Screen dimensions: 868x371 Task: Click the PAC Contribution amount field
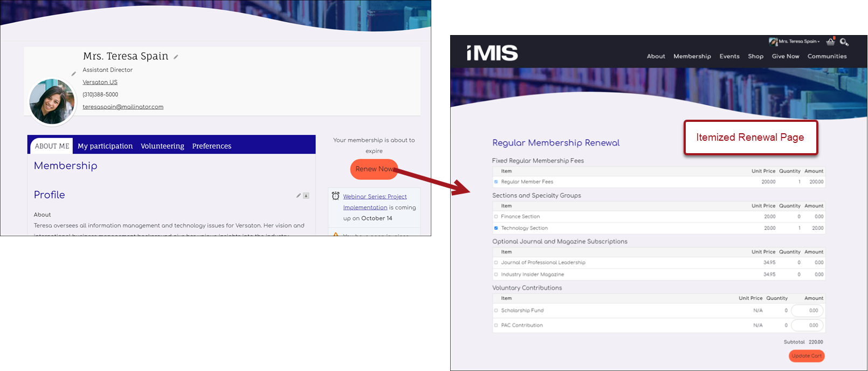(808, 325)
